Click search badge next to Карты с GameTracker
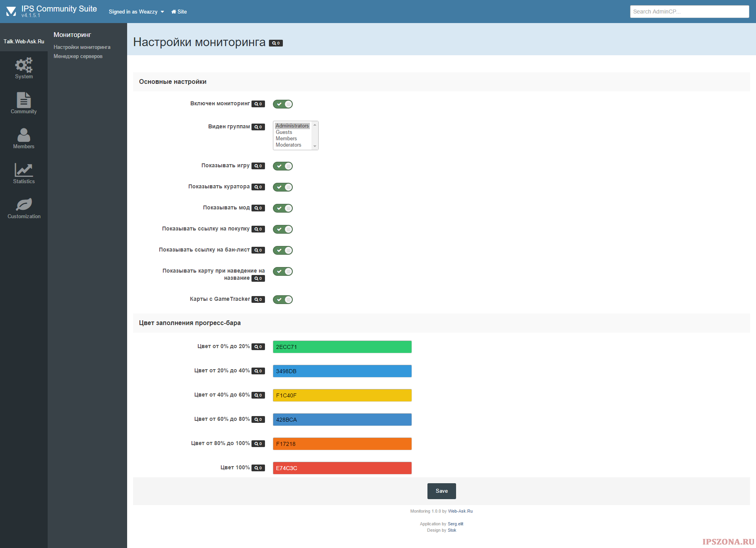 click(x=258, y=300)
